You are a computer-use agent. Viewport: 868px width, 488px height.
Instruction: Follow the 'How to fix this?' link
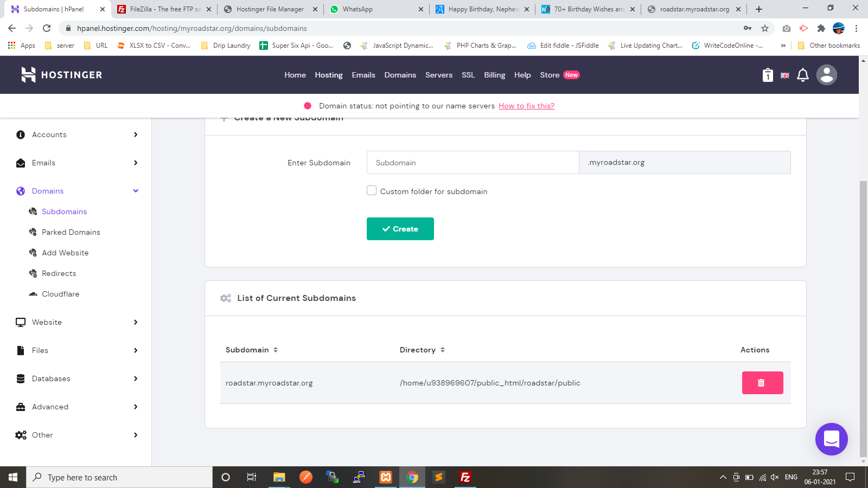tap(526, 106)
